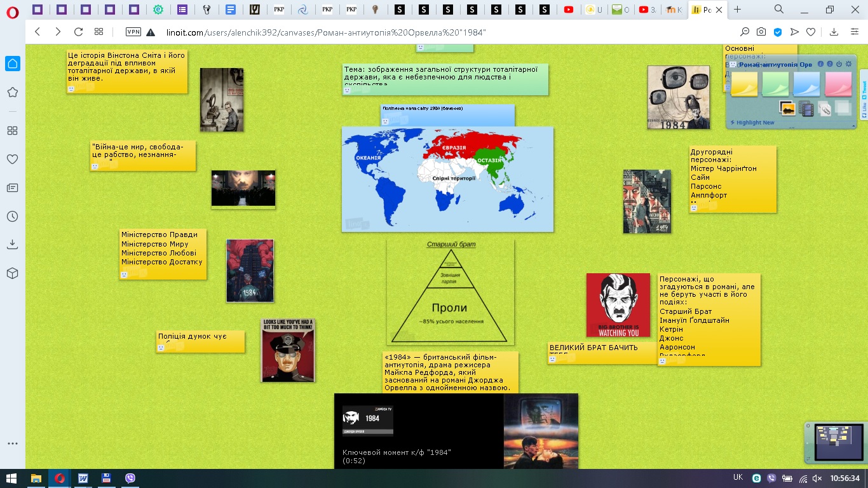Open the send flow arrow icon
The width and height of the screenshot is (868, 488).
coord(794,32)
